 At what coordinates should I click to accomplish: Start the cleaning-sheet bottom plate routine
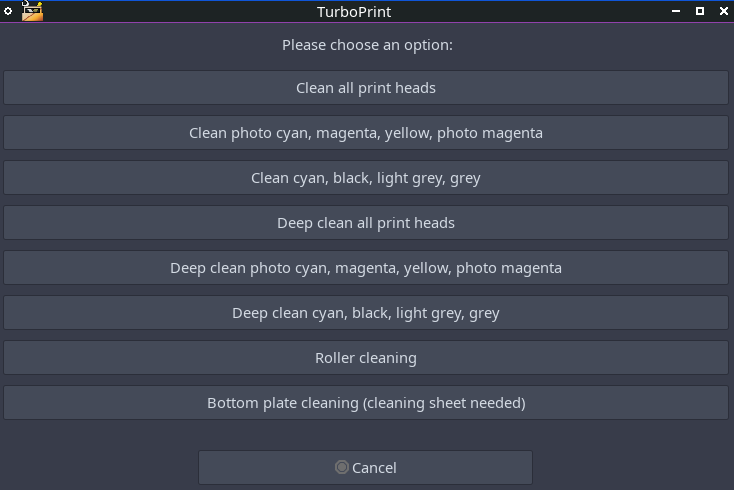pyautogui.click(x=366, y=403)
